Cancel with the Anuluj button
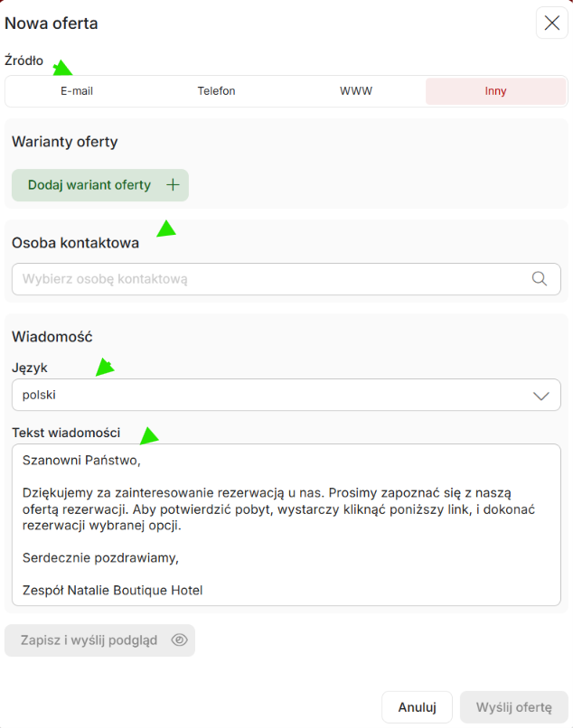The height and width of the screenshot is (728, 573). pyautogui.click(x=417, y=707)
